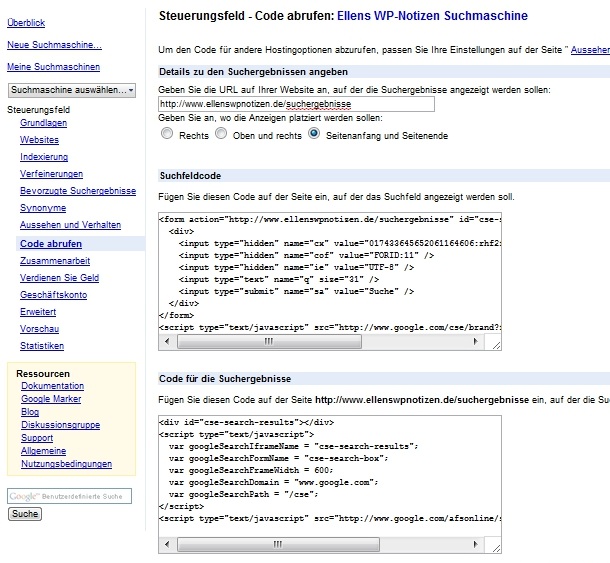Open the Geschäftskonto page

(54, 295)
